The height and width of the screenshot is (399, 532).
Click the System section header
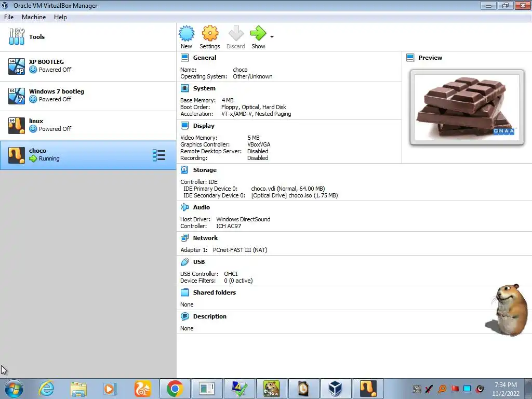click(204, 88)
